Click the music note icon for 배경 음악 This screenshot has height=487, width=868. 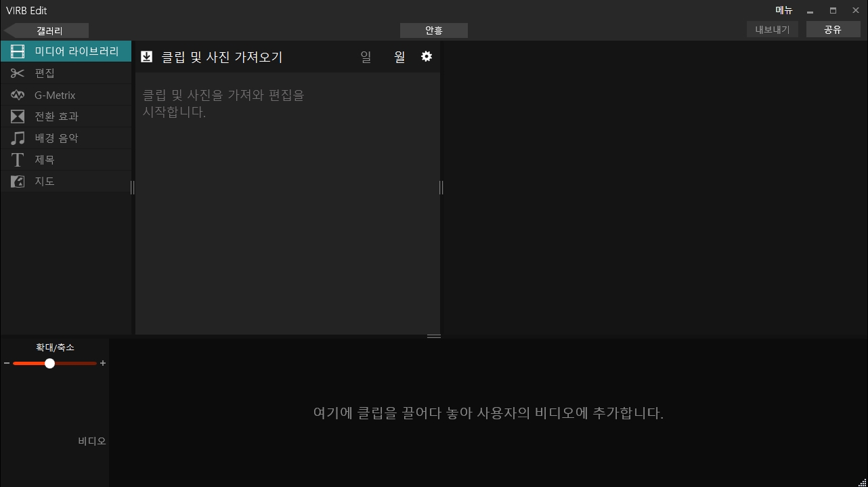tap(18, 138)
